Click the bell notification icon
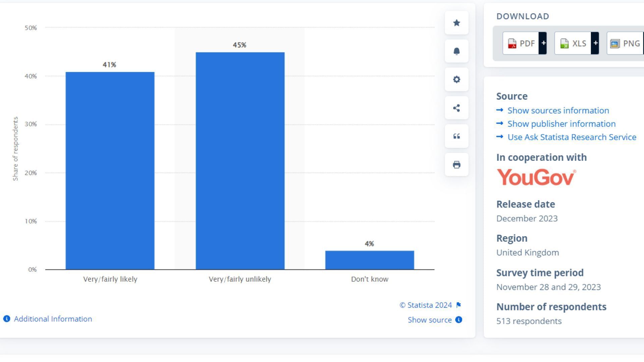This screenshot has width=644, height=362. click(x=457, y=51)
